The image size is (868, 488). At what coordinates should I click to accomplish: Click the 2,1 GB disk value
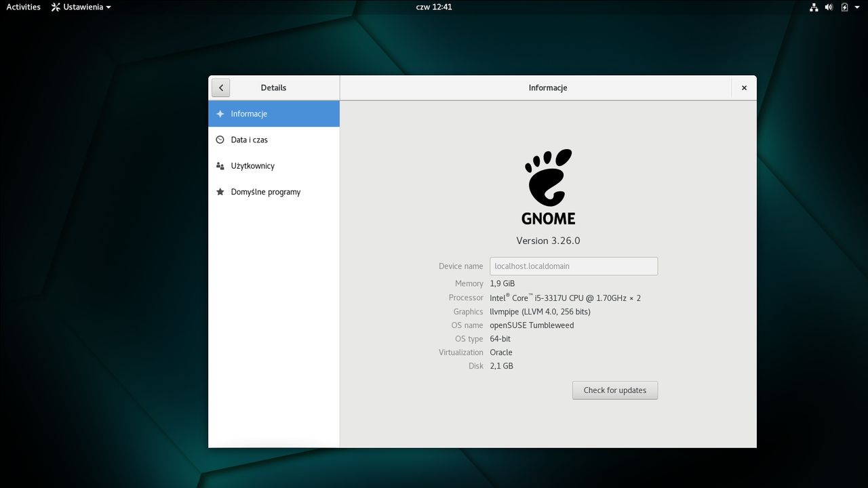(501, 366)
